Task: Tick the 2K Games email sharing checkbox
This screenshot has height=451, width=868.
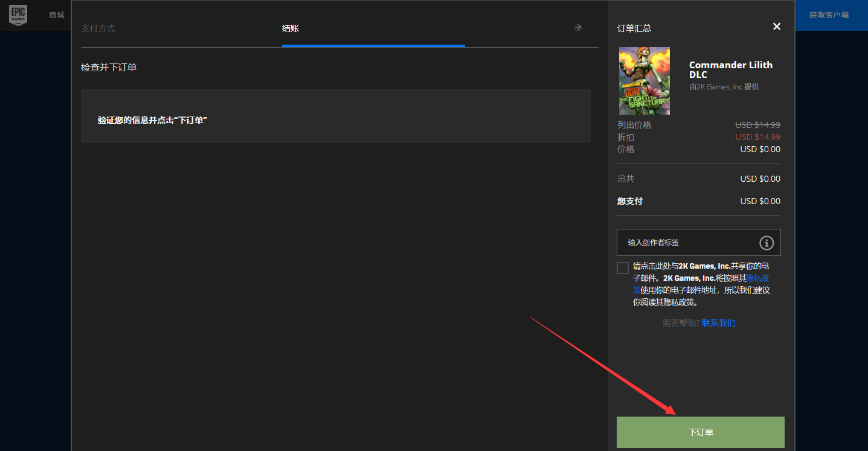Action: 623,268
